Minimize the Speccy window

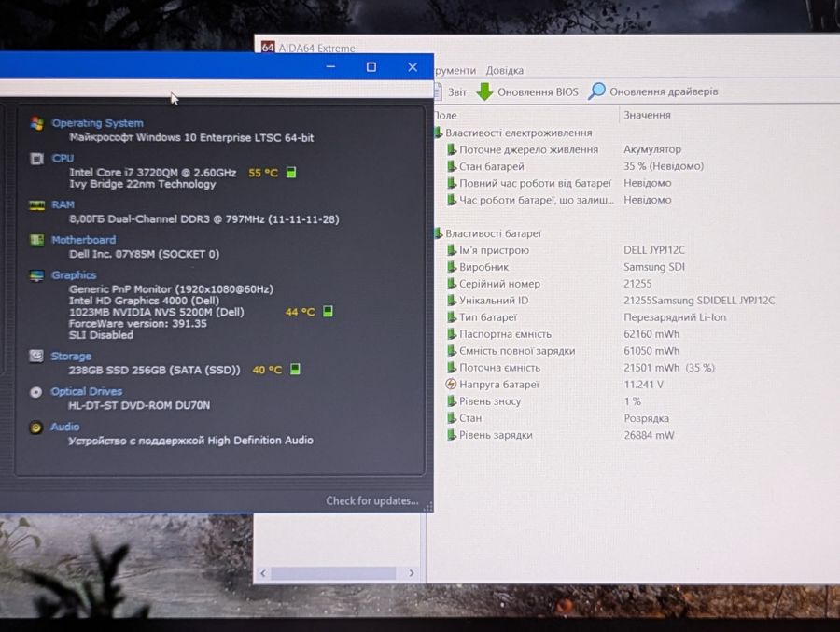(330, 67)
